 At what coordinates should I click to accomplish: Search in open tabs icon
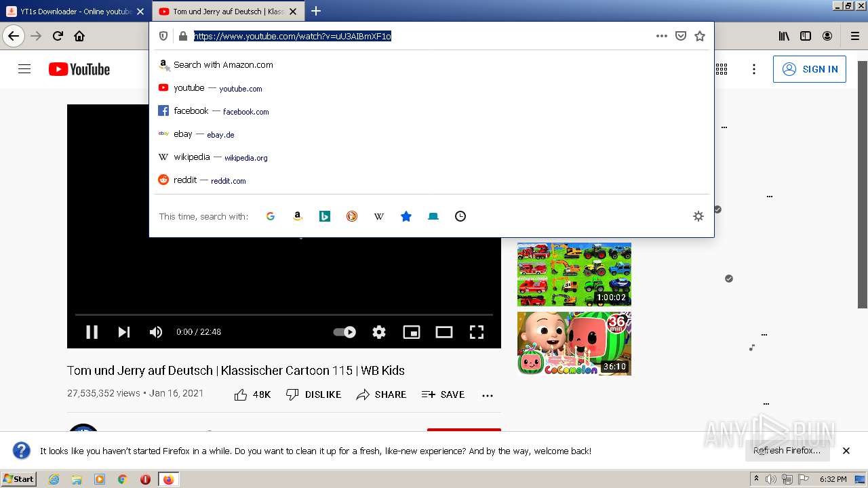coord(433,216)
